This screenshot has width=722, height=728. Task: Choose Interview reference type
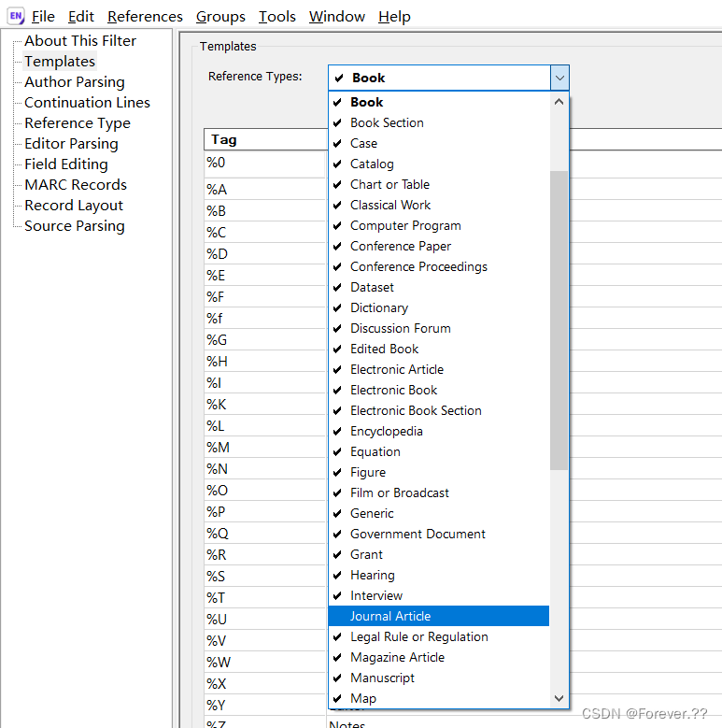(x=438, y=595)
